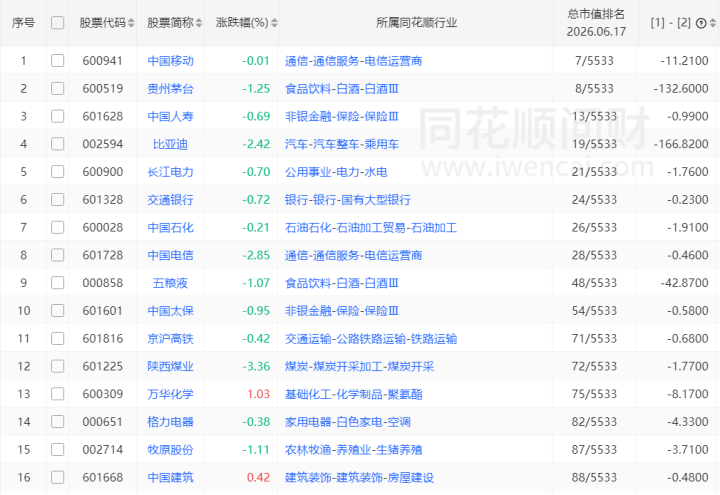Tick the 万华化学 row checkbox
Screen dimensions: 720x495
(x=57, y=394)
